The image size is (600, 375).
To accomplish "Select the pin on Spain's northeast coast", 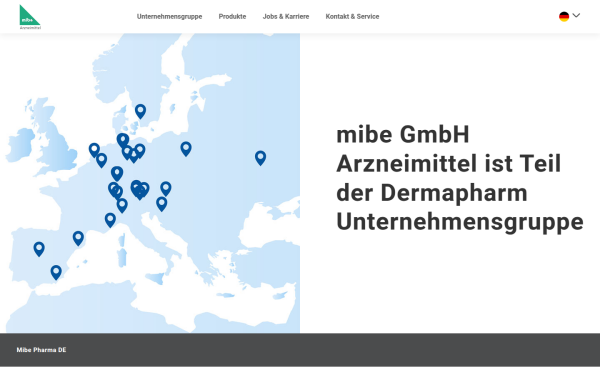I will click(x=78, y=238).
